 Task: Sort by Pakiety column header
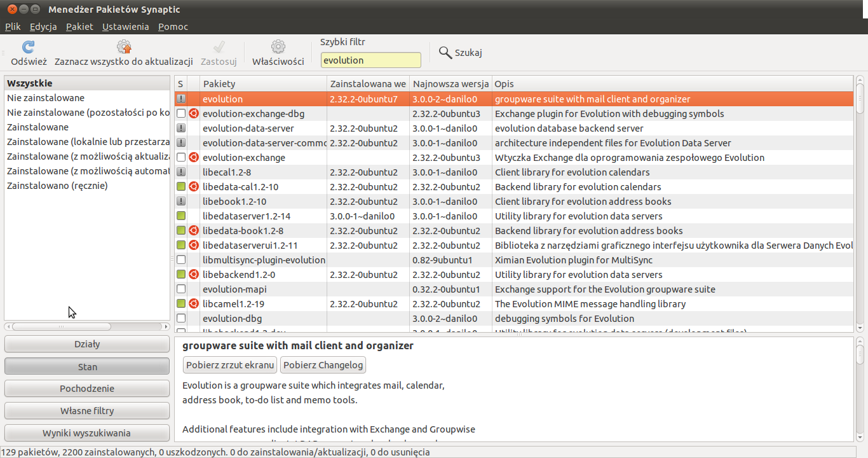[x=263, y=84]
